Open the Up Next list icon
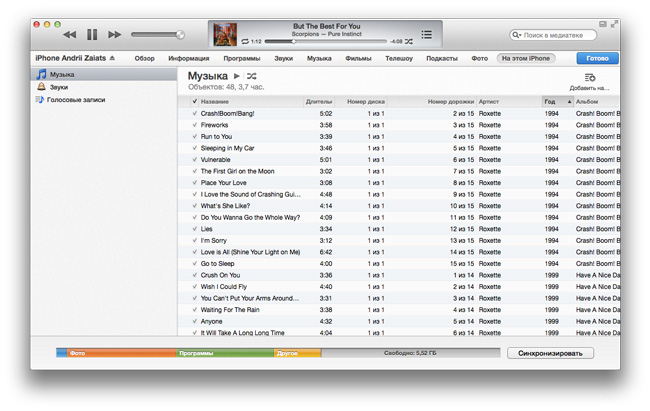This screenshot has width=650, height=411. tap(427, 34)
